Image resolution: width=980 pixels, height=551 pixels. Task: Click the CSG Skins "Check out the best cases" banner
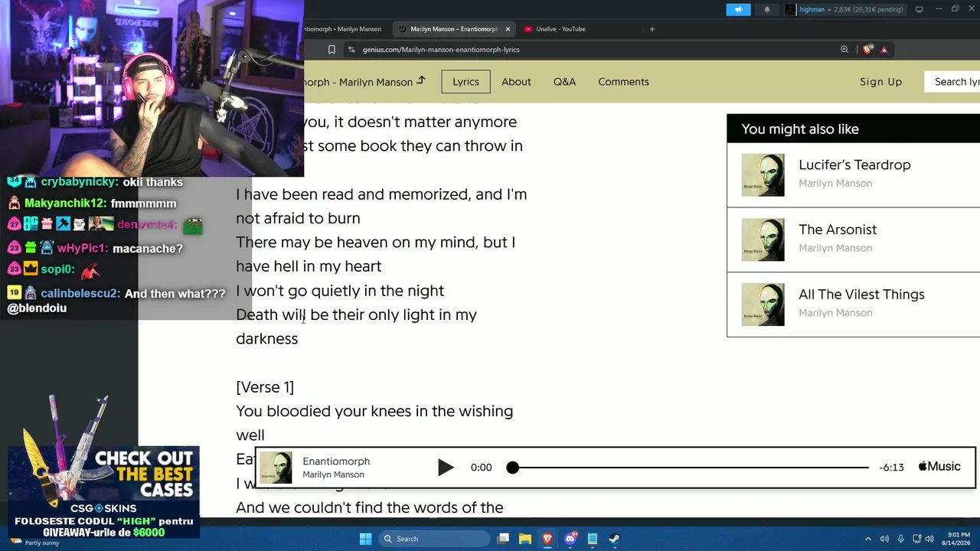(x=103, y=494)
